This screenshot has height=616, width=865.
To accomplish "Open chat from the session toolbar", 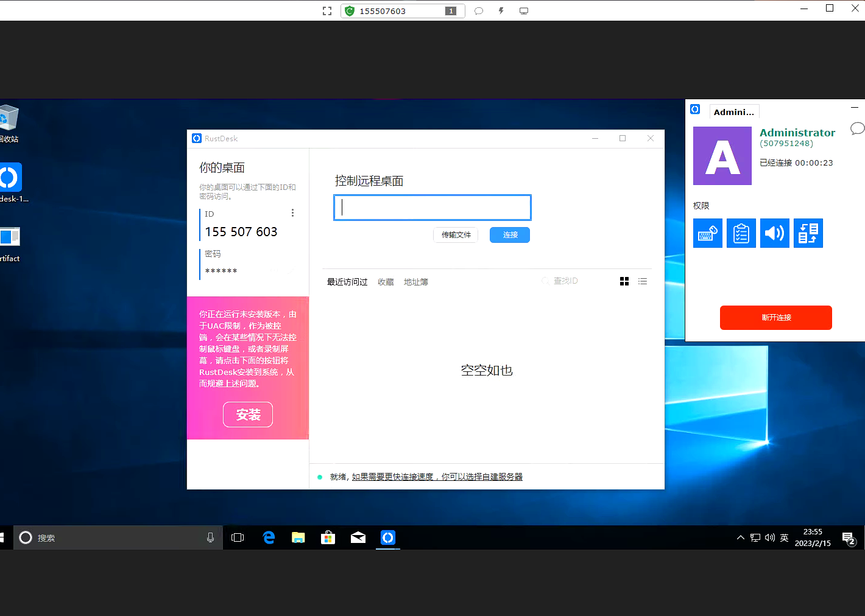I will (479, 11).
